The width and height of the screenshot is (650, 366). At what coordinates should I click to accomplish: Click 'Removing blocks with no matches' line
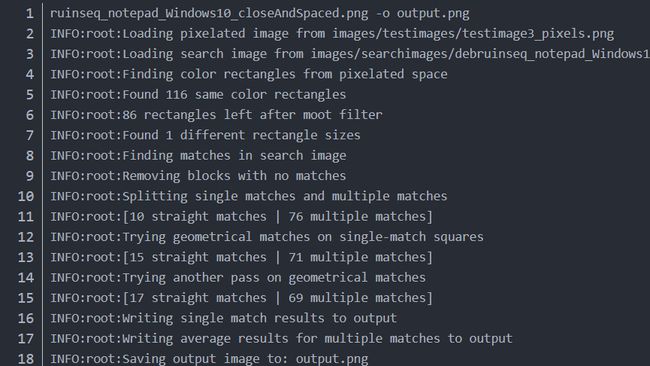pos(198,176)
